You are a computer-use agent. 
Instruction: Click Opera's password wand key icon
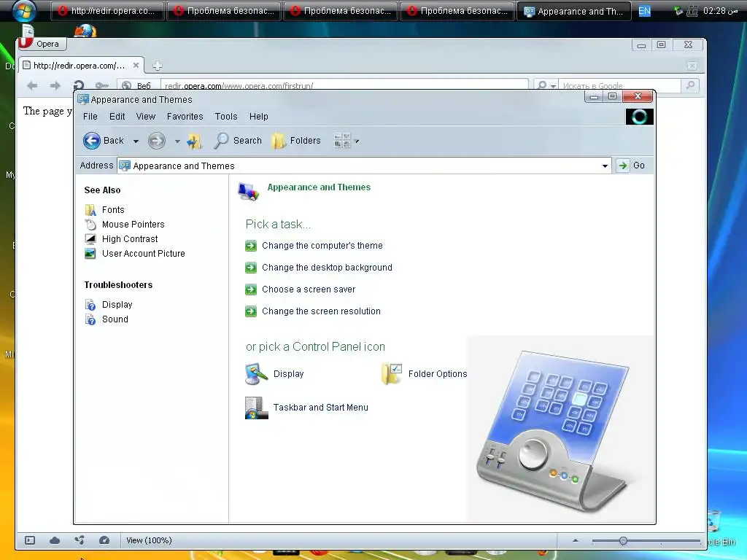point(101,86)
